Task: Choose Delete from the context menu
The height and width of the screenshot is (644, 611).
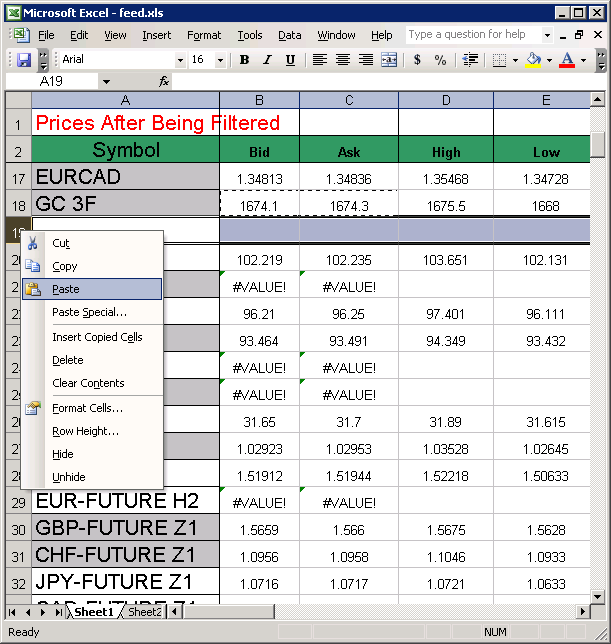Action: click(x=92, y=360)
